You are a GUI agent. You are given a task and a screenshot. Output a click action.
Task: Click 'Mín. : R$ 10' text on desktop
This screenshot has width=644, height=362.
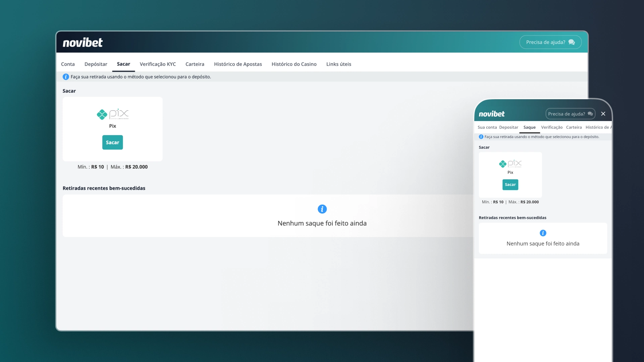[x=91, y=167]
